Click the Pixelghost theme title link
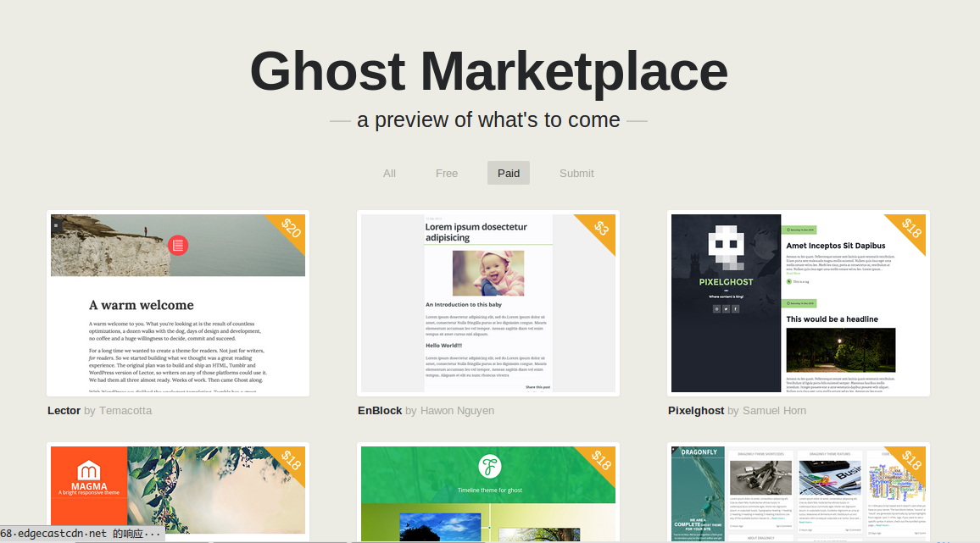Screen dimensions: 980x543 [696, 411]
